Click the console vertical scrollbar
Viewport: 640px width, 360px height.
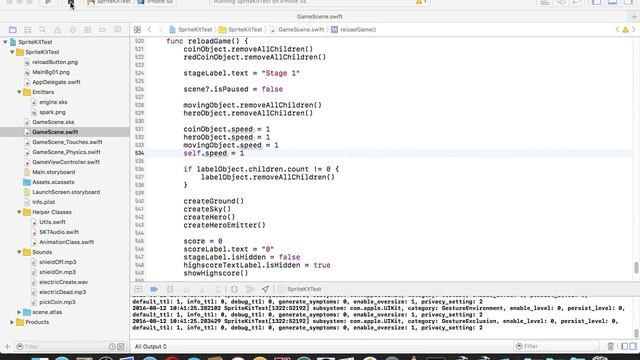(x=636, y=333)
